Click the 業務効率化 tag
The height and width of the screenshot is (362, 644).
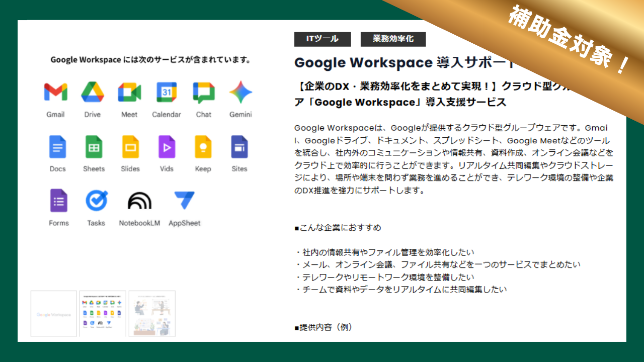393,39
